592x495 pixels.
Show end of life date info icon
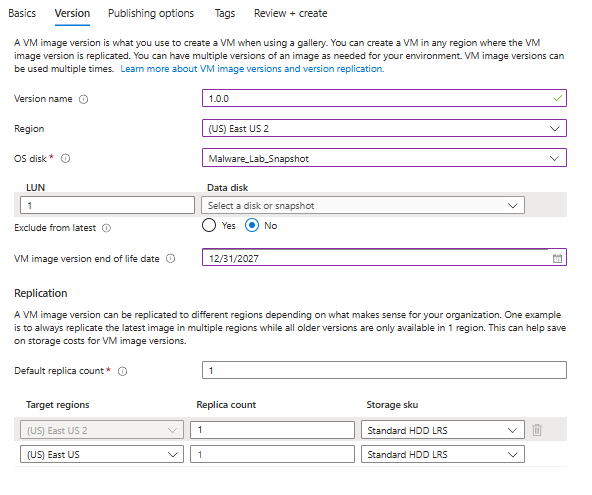coord(171,259)
